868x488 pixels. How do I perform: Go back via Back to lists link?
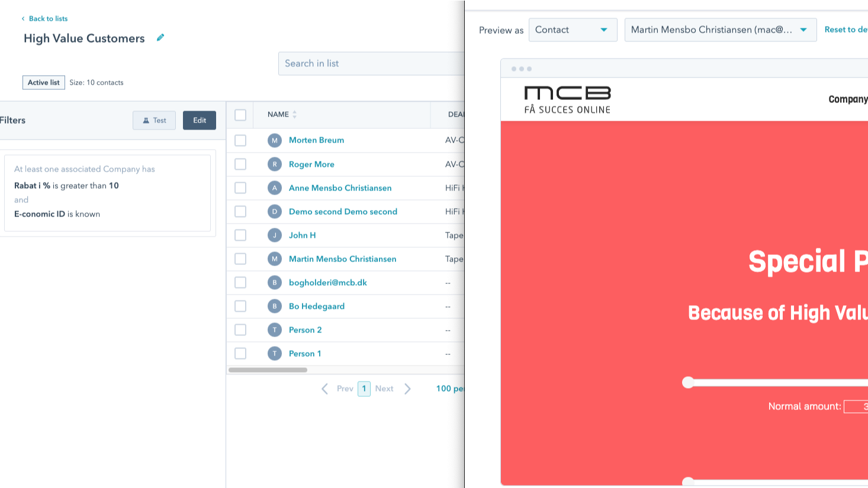pos(45,19)
